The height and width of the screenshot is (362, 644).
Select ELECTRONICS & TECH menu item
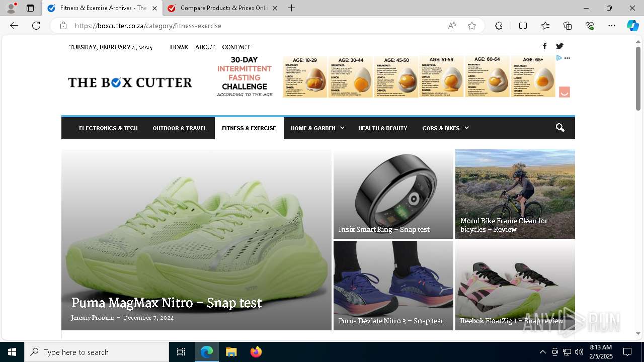(108, 128)
